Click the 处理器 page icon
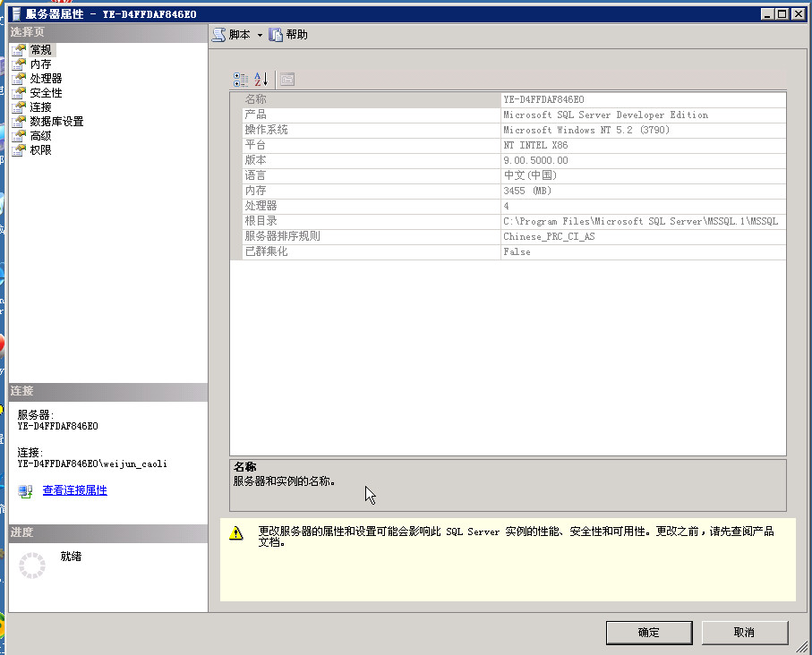This screenshot has height=655, width=812. click(19, 79)
